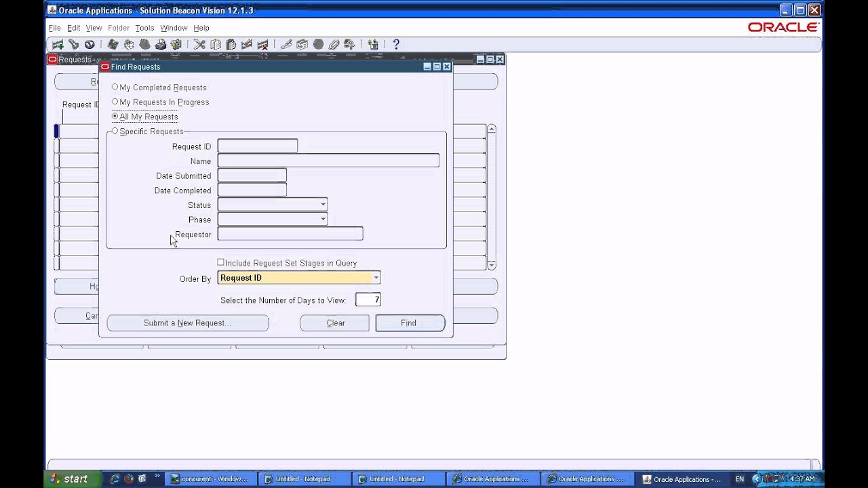The height and width of the screenshot is (488, 868).
Task: Click the Windows start button
Action: click(72, 479)
